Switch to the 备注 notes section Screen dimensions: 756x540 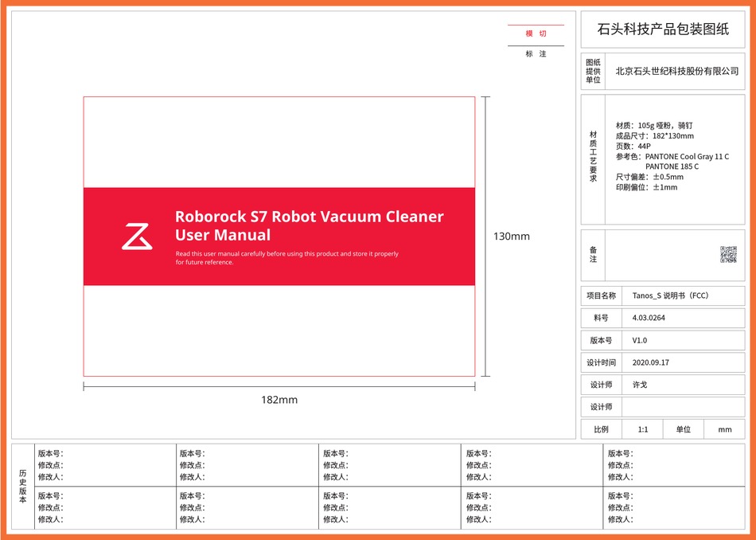(591, 253)
